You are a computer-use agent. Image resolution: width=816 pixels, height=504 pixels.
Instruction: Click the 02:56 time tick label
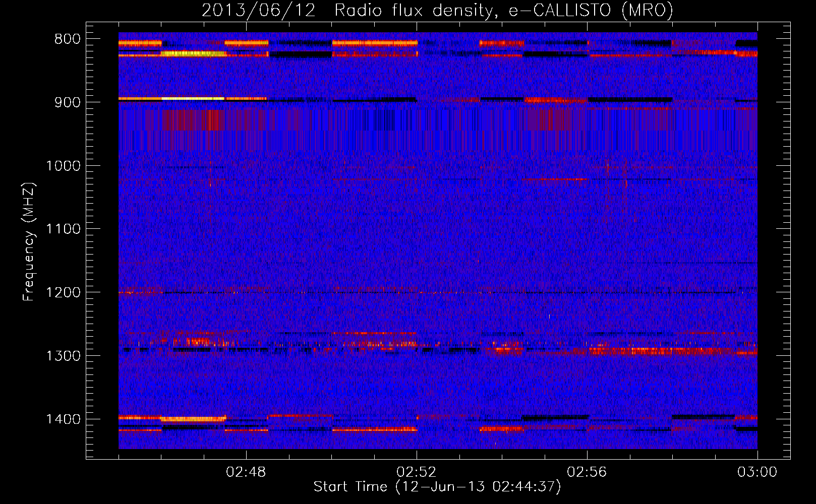click(587, 472)
